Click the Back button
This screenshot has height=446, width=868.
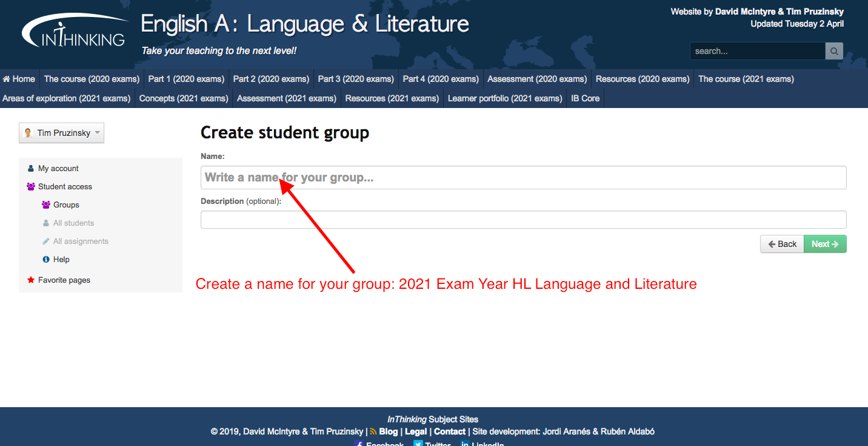(x=782, y=244)
